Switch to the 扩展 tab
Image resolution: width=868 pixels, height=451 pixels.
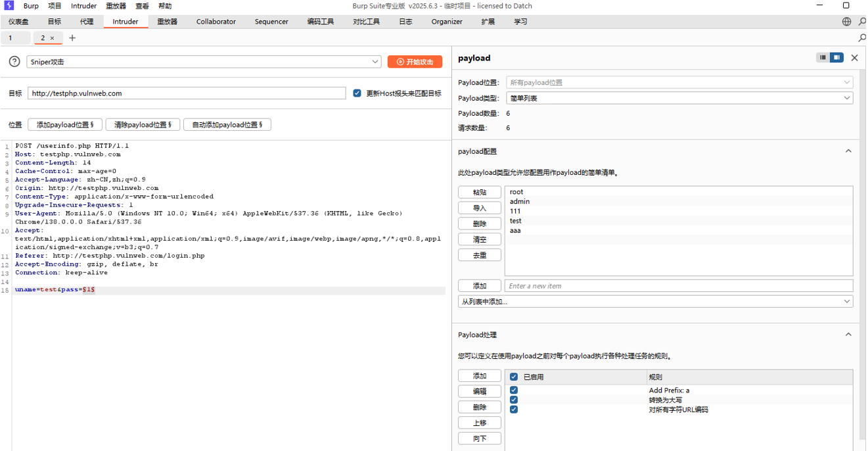[x=488, y=22]
